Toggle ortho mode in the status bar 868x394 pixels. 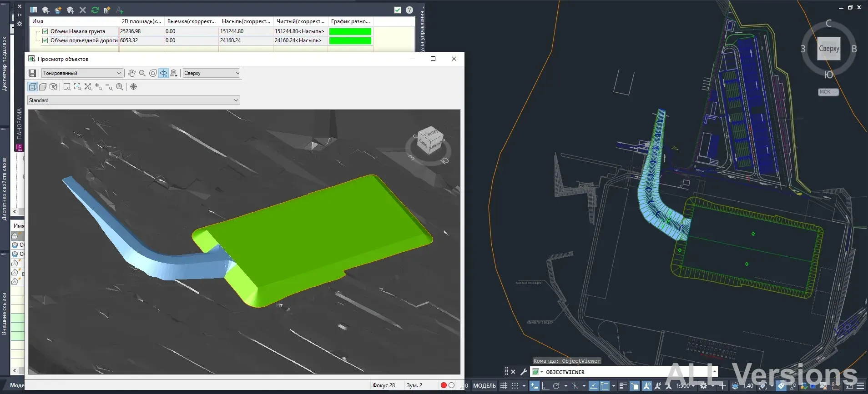coord(545,386)
